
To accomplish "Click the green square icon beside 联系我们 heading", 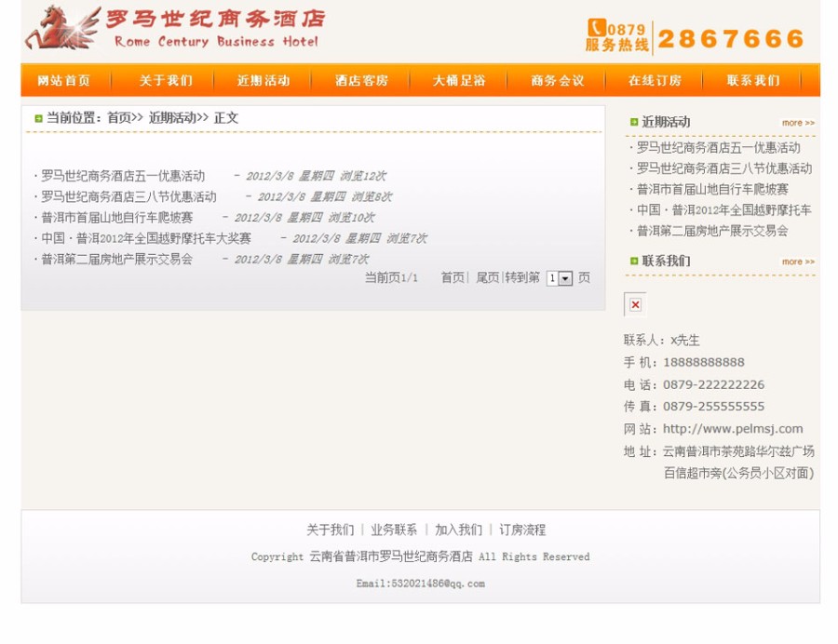I will pos(635,262).
